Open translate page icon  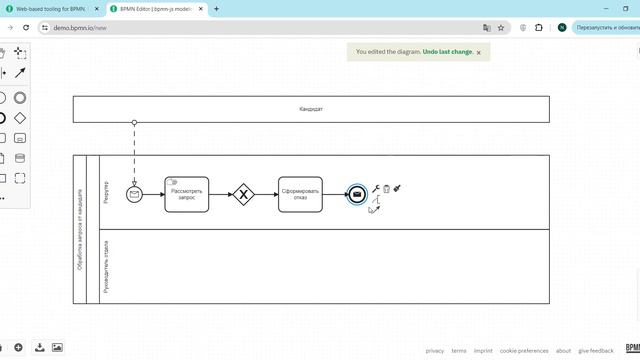coord(487,28)
